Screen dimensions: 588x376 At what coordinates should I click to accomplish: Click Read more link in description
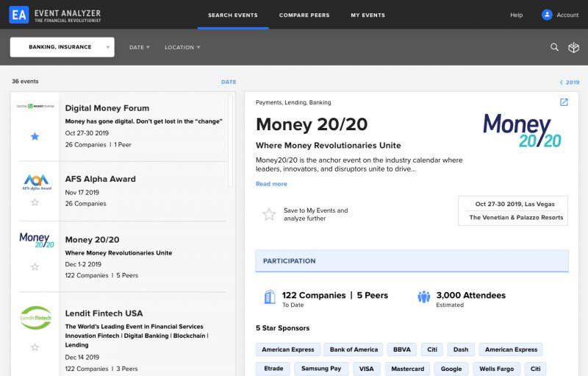[x=271, y=184]
